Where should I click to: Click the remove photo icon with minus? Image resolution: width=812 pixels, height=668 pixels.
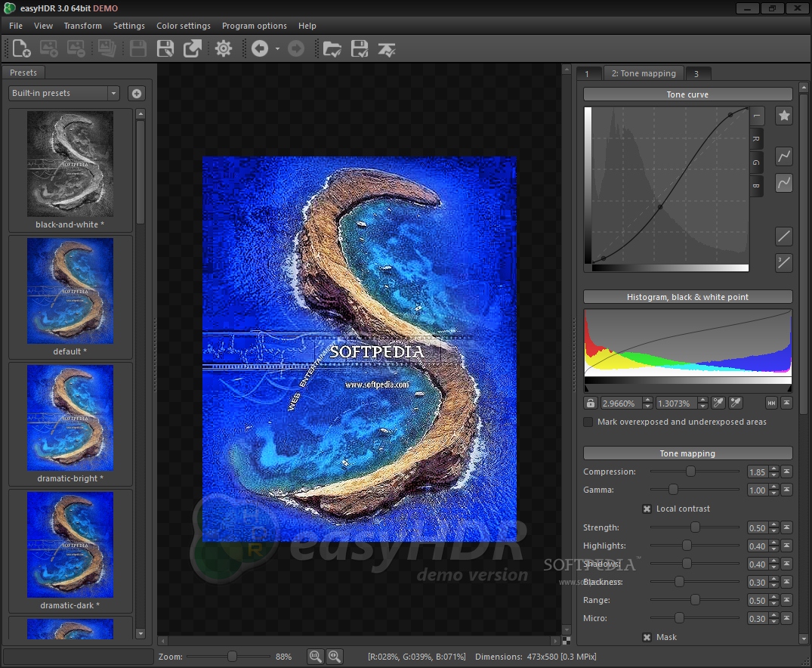[76, 48]
